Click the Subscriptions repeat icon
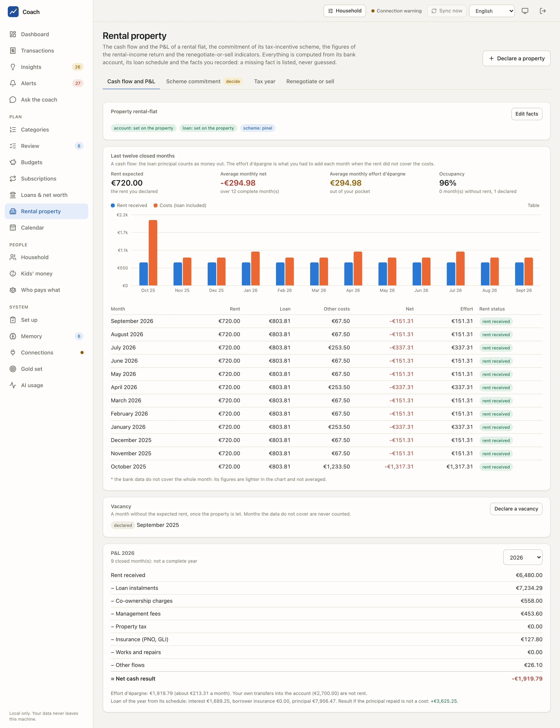Viewport: 560px width, 728px height. (x=13, y=179)
